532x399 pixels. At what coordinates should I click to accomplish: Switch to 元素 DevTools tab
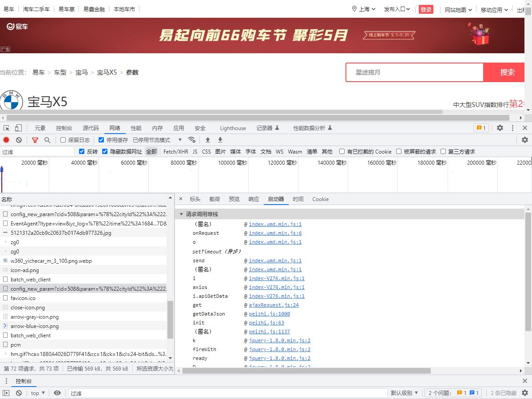pos(40,128)
